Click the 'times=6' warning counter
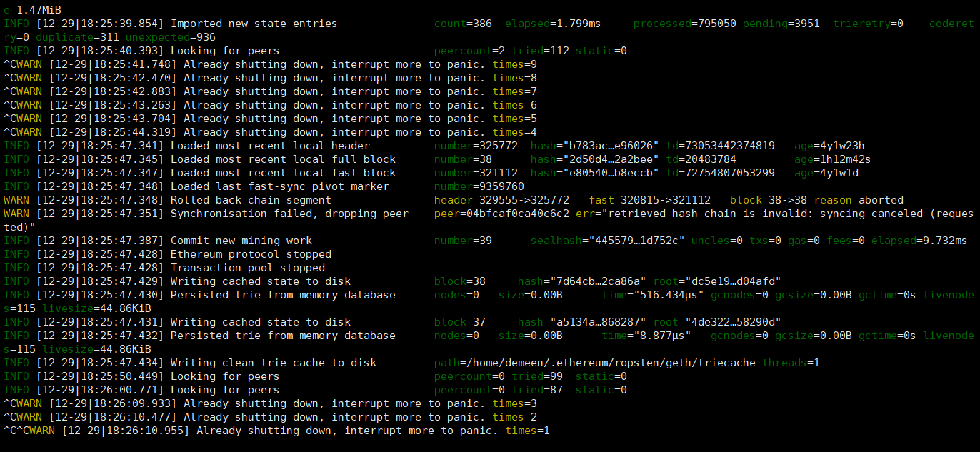The height and width of the screenshot is (452, 980). 514,105
